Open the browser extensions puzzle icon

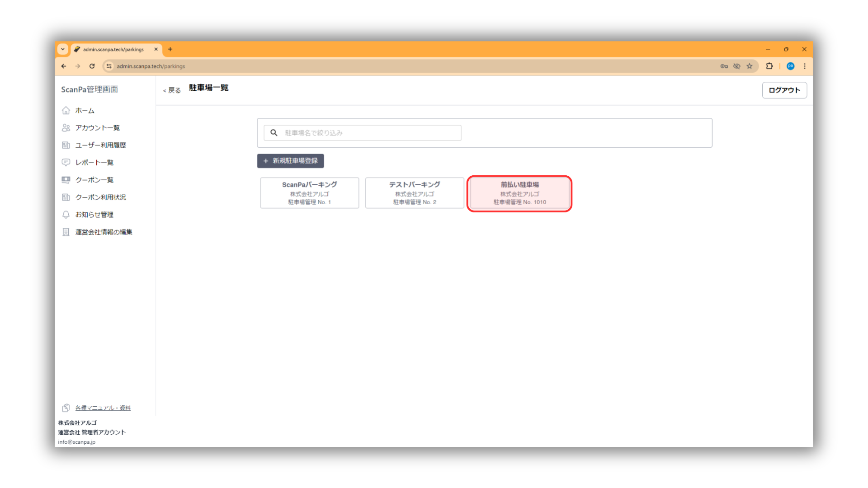coord(769,66)
